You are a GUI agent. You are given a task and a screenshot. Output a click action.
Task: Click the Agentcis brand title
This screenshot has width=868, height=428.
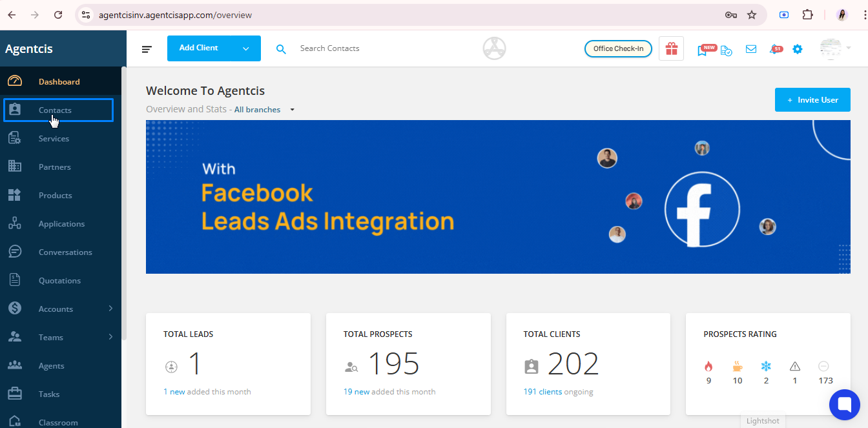(x=29, y=48)
